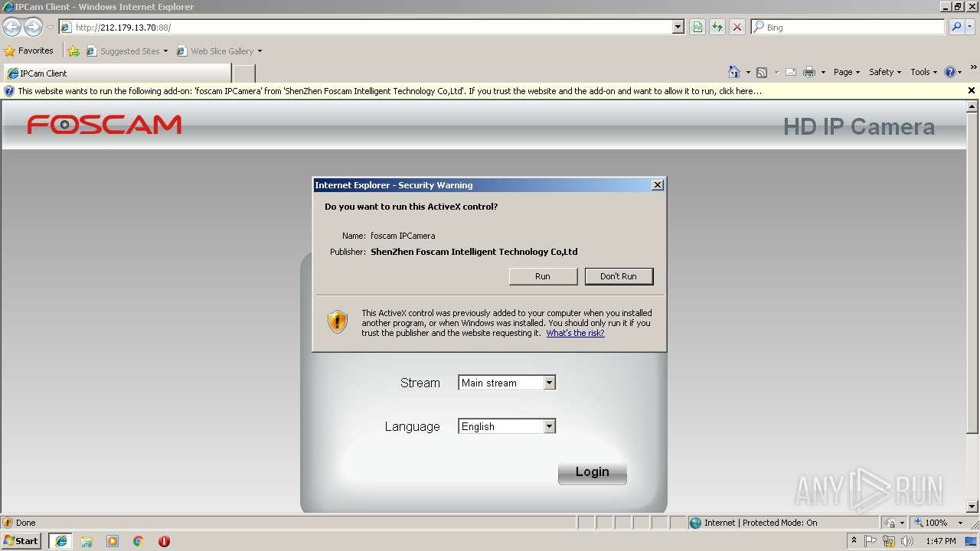Open the What's the risk? link
The height and width of the screenshot is (551, 980).
pos(575,333)
